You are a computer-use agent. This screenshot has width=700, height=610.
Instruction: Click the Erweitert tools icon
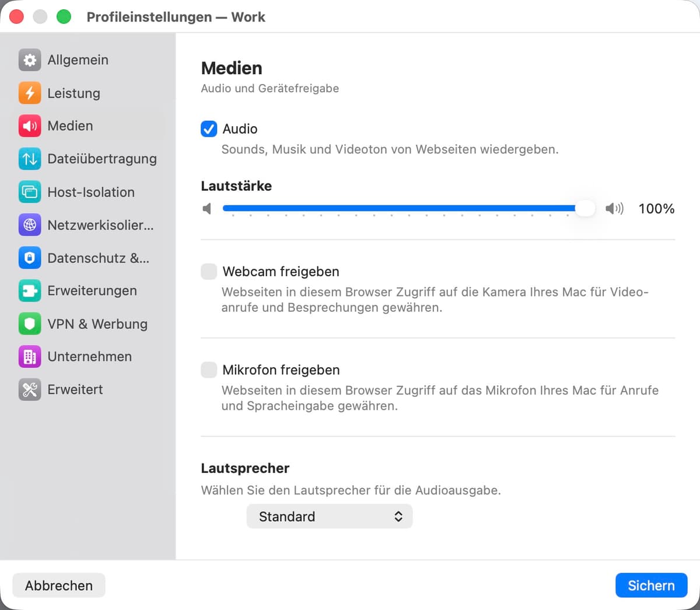pyautogui.click(x=30, y=389)
